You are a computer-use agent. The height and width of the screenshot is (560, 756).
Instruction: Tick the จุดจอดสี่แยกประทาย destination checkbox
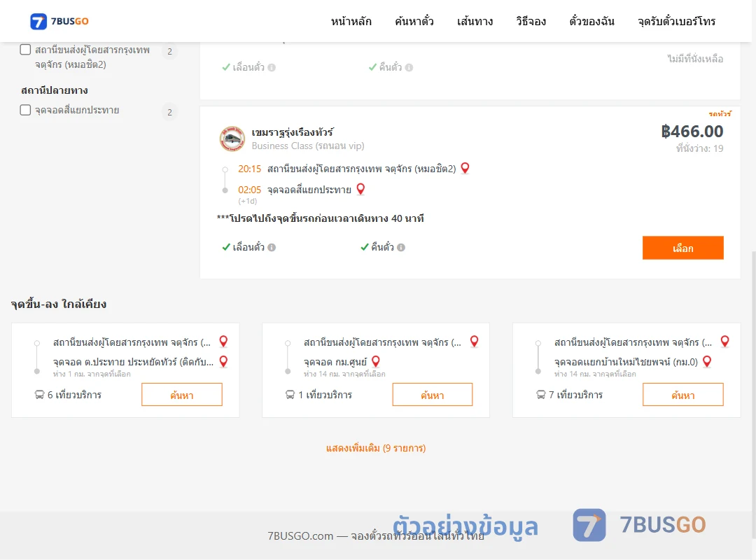tap(26, 110)
